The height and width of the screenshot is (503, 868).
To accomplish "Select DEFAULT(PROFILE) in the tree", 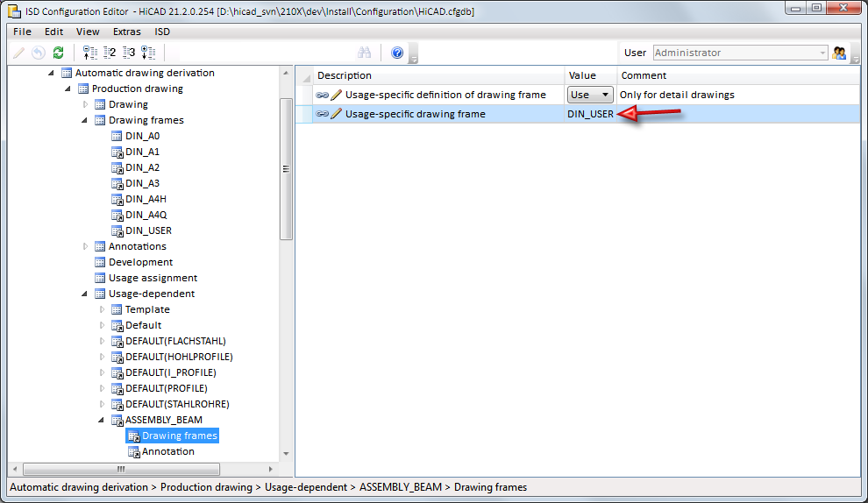I will click(x=166, y=388).
